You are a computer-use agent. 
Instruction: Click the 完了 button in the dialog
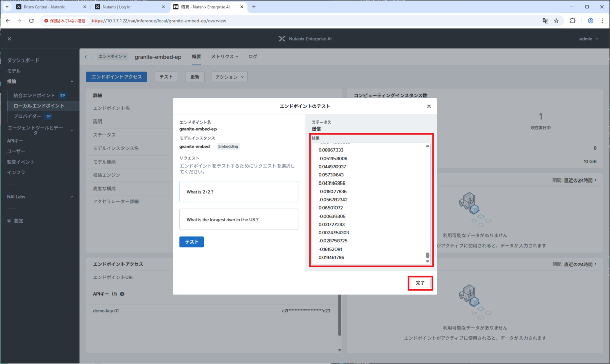[x=420, y=283]
